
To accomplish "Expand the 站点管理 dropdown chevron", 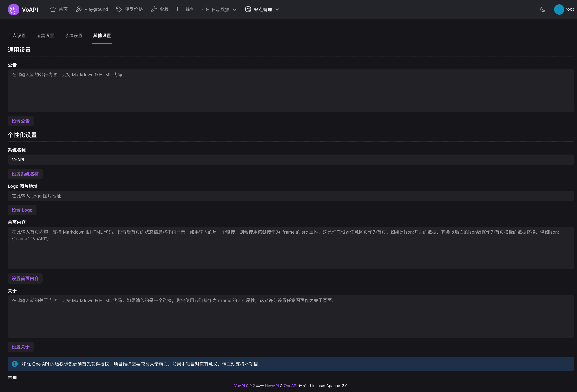I will pyautogui.click(x=277, y=9).
